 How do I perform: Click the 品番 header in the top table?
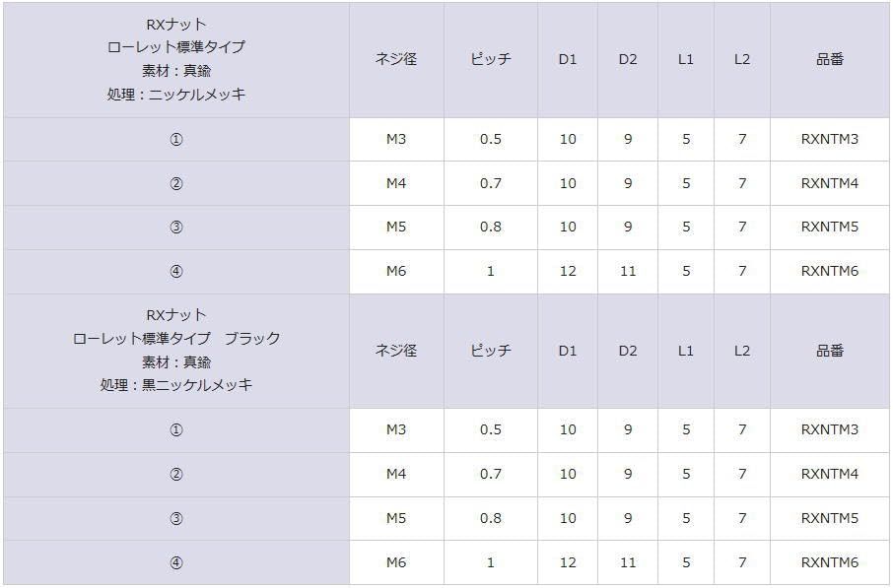(x=830, y=59)
